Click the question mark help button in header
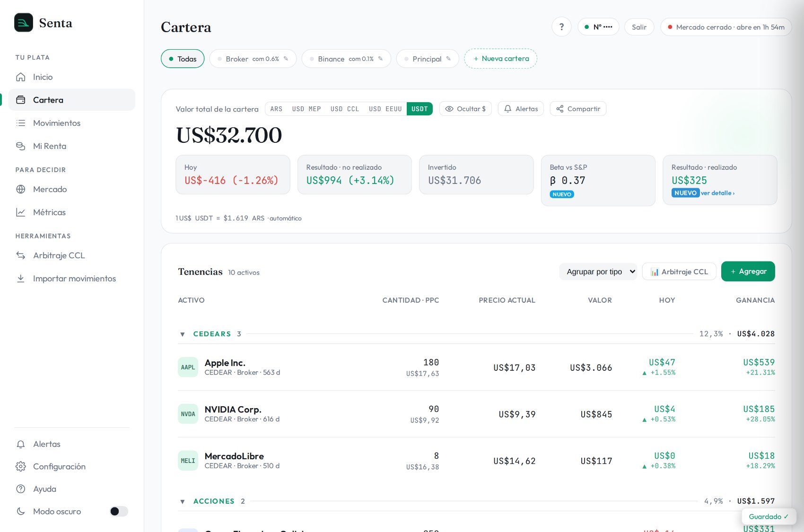 (x=561, y=27)
